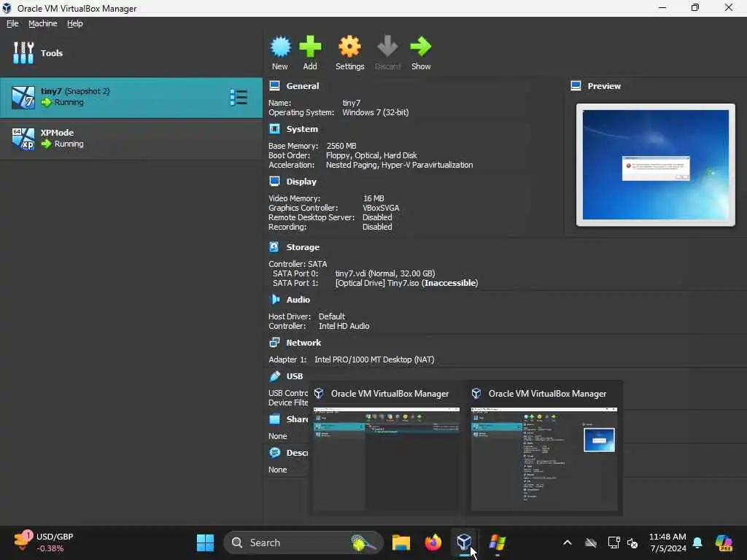The image size is (747, 560).
Task: Click the Intel HD Audio controller value
Action: (344, 326)
